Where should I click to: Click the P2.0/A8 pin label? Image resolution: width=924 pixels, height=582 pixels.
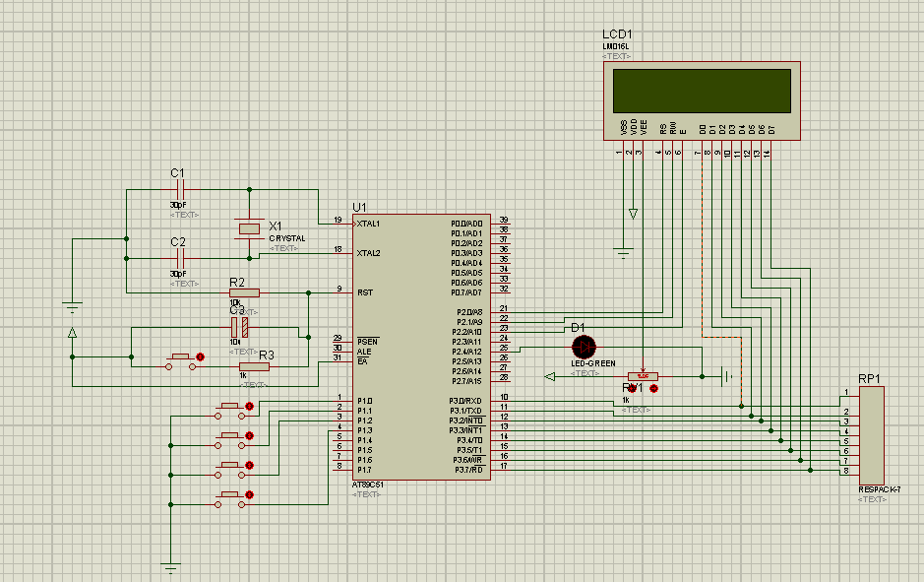(x=469, y=312)
